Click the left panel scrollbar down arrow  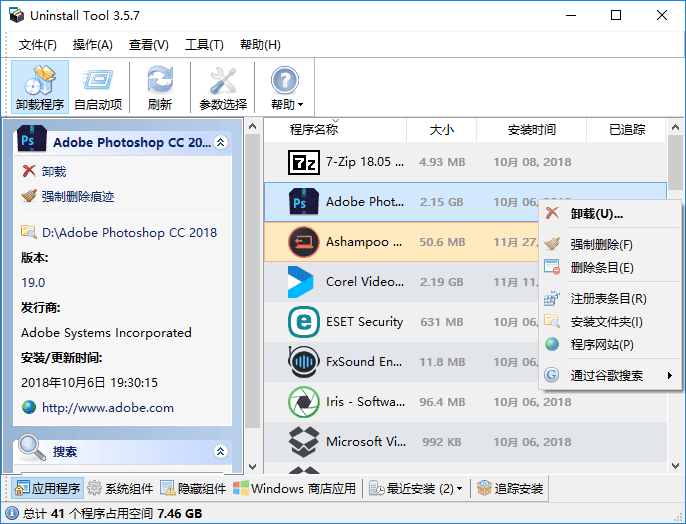(252, 466)
